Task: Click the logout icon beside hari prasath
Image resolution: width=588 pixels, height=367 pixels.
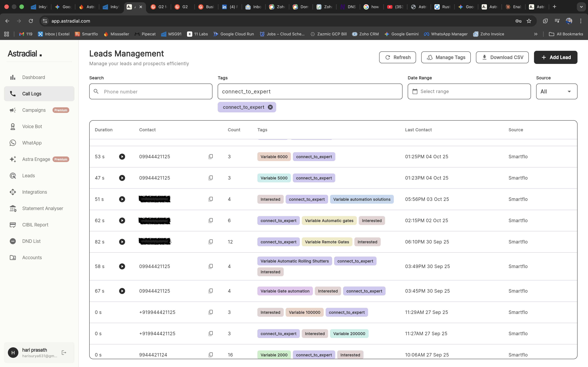Action: [64, 352]
